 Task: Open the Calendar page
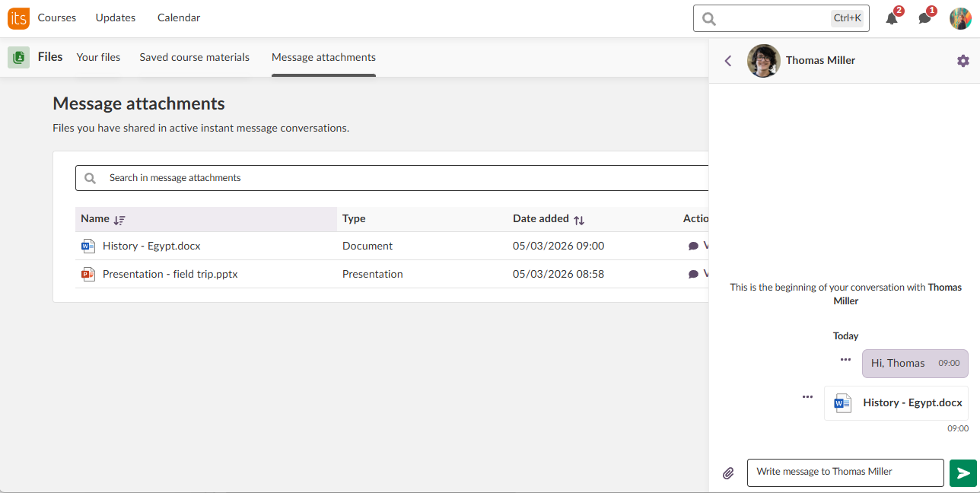[x=179, y=17]
